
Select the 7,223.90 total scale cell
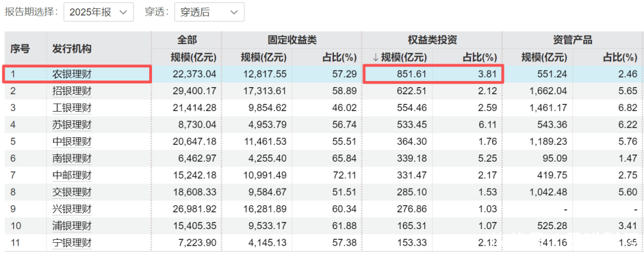tap(197, 243)
